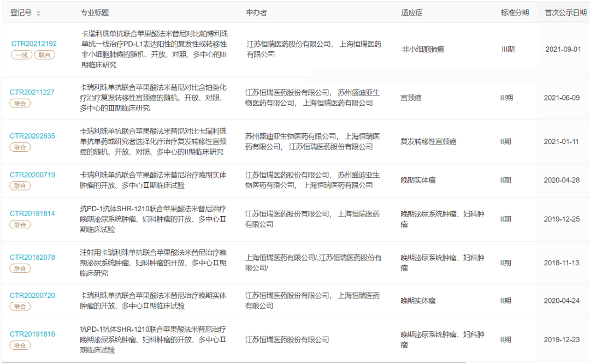This screenshot has height=364, width=590.
Task: Click the title of trial CTR20202635
Action: (153, 141)
